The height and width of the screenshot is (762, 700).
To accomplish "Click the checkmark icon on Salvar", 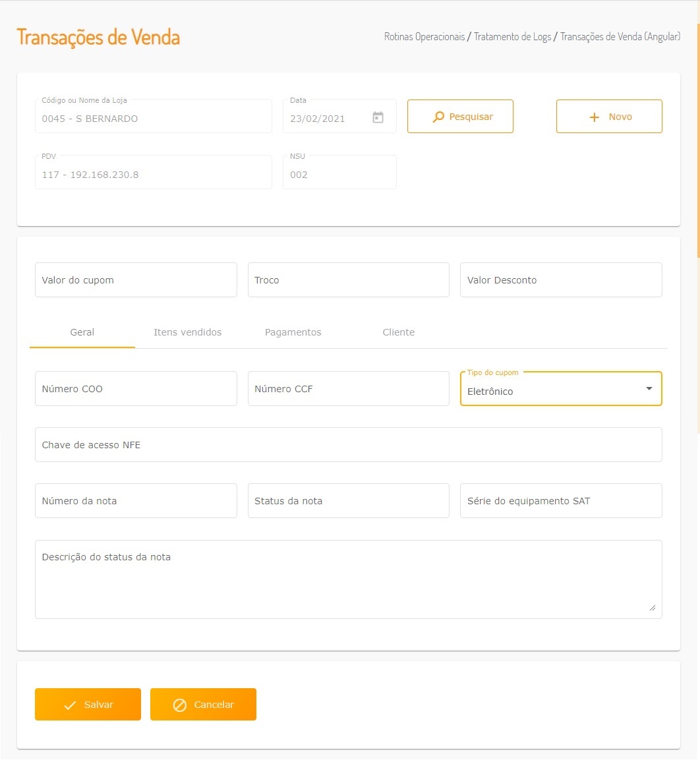I will (x=70, y=705).
